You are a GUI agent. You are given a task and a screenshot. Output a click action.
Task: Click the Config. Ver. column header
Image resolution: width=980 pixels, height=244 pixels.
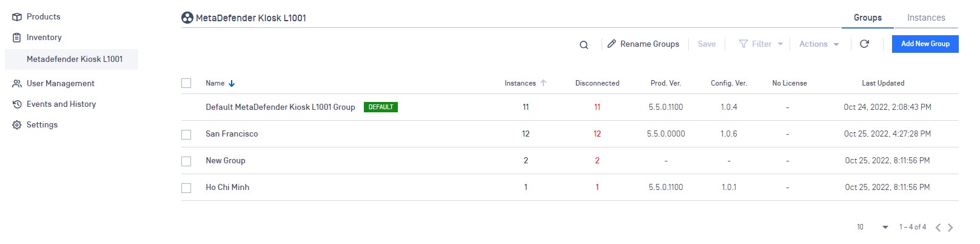pyautogui.click(x=729, y=83)
